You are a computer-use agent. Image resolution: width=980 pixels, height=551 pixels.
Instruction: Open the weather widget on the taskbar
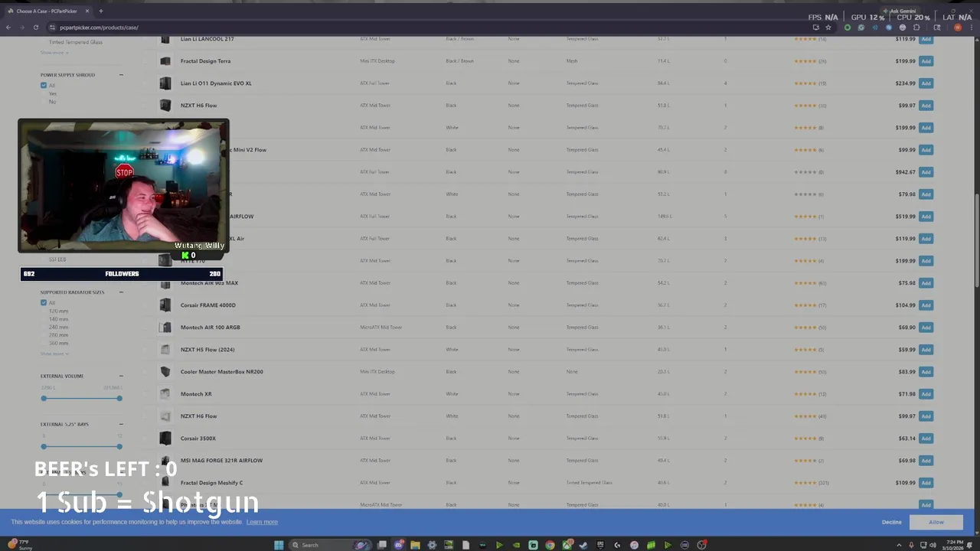(19, 545)
